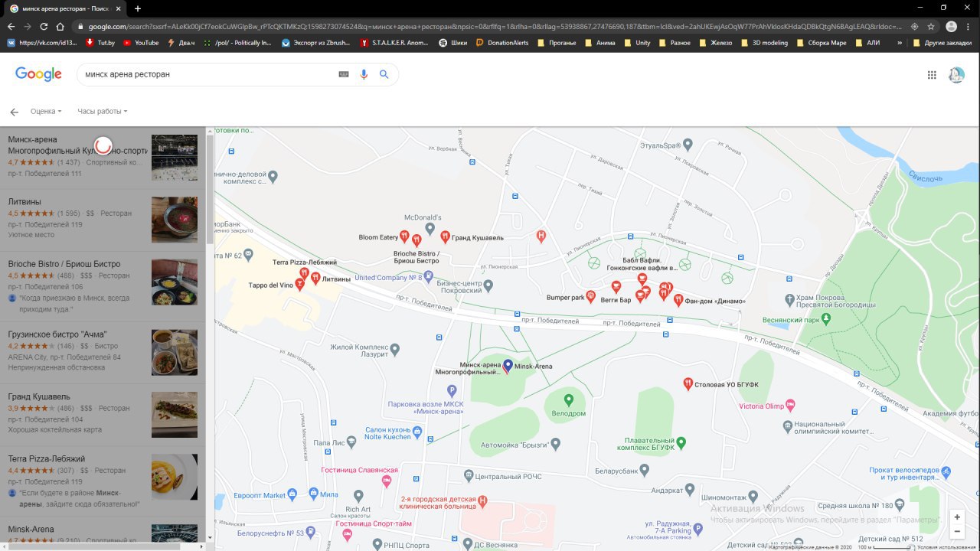The height and width of the screenshot is (551, 980).
Task: Click the Столовая УО БГУФК restaurant pin
Action: 688,383
